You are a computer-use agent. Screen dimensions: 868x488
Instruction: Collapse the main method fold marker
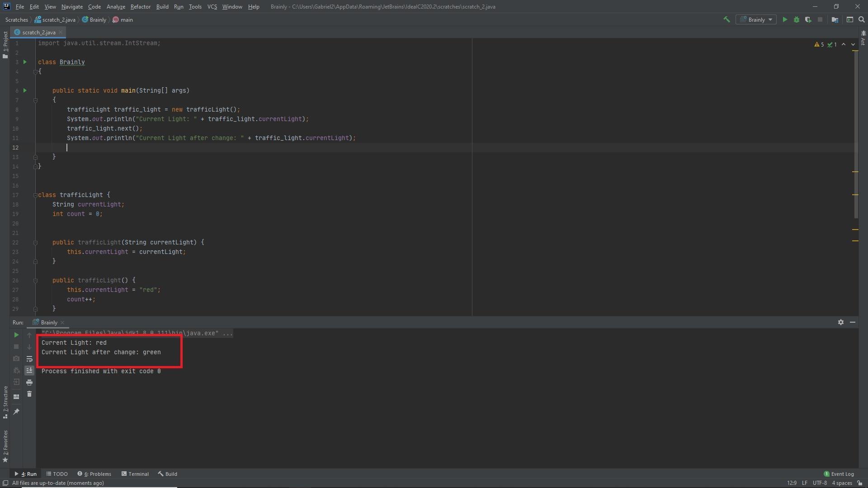pos(35,100)
